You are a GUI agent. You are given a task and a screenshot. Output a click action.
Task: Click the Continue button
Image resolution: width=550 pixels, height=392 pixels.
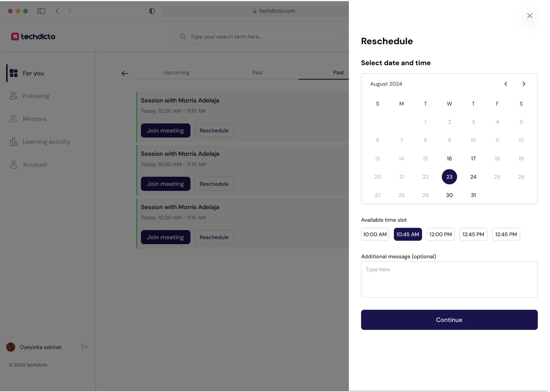tap(449, 320)
